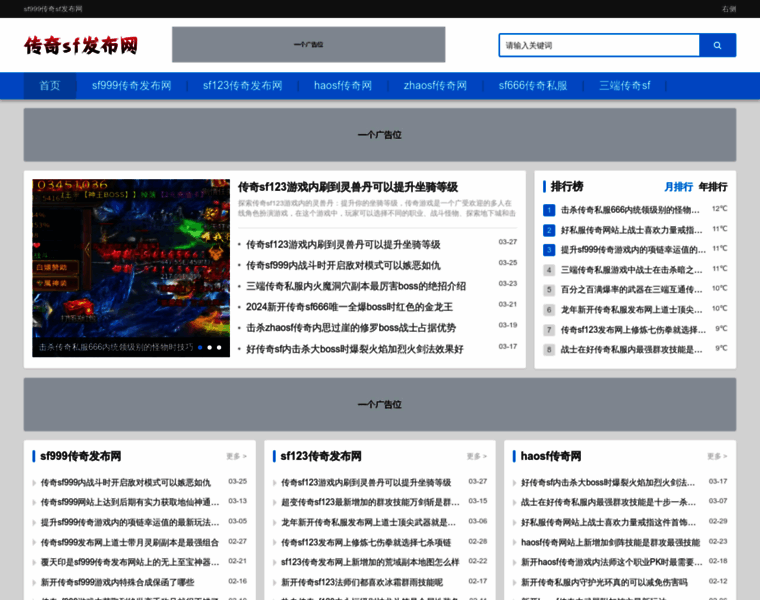
Task: Open 更多 in haosf传奇网 section
Action: point(717,456)
